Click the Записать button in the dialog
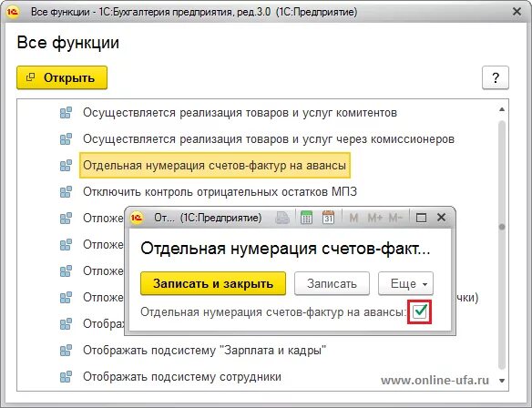 pos(332,283)
